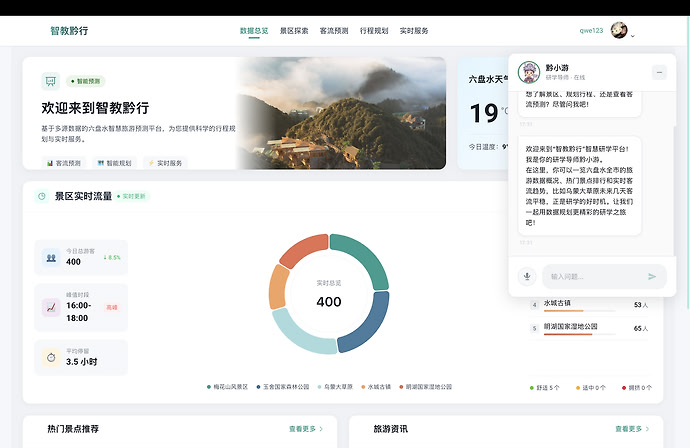Image resolution: width=690 pixels, height=448 pixels.
Task: Click the 8.5% change indicator
Action: (112, 257)
